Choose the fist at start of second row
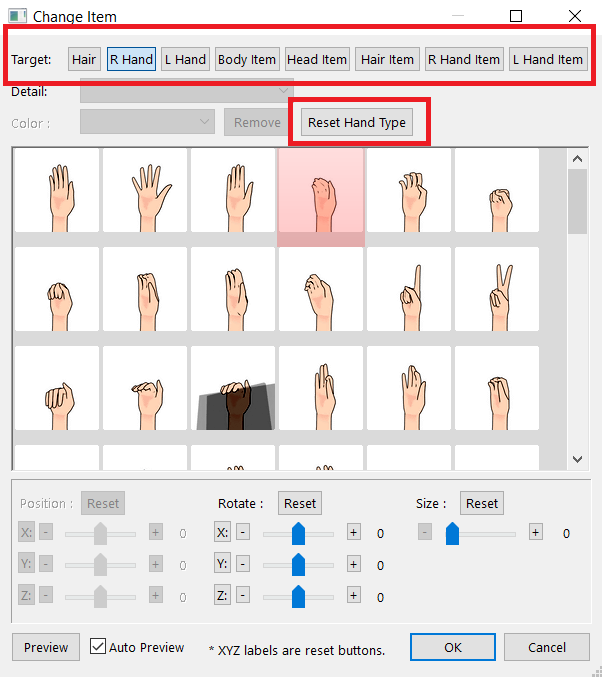 pyautogui.click(x=57, y=289)
